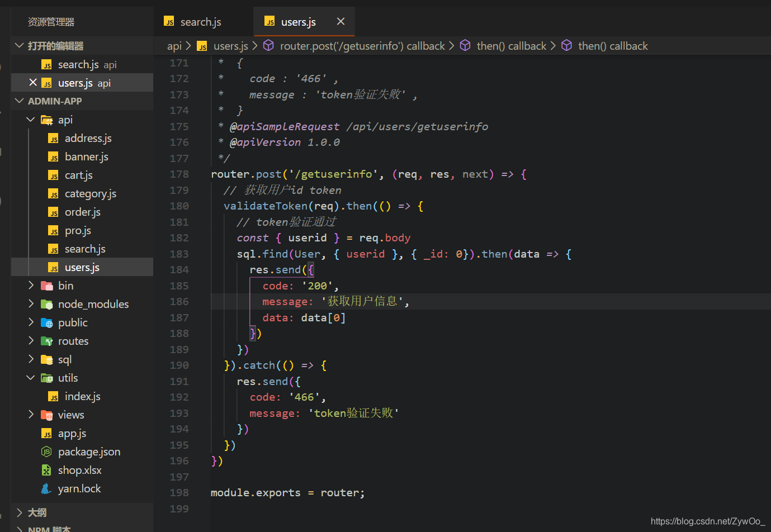Image resolution: width=771 pixels, height=532 pixels.
Task: Expand the routes folder chevron
Action: (31, 341)
